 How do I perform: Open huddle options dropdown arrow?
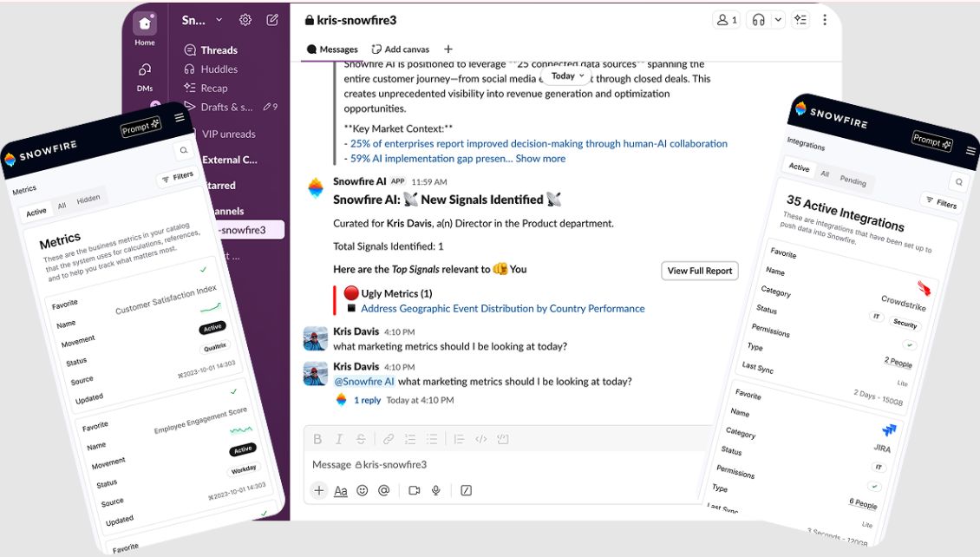coord(778,20)
